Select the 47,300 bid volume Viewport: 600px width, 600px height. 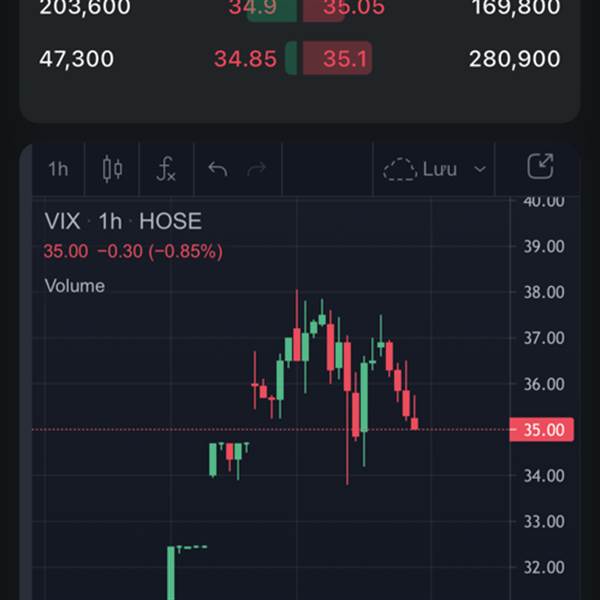[77, 59]
